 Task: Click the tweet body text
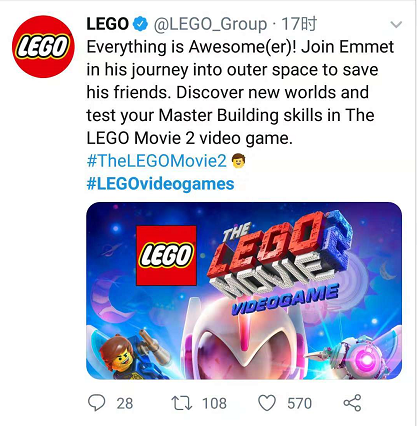(x=240, y=92)
